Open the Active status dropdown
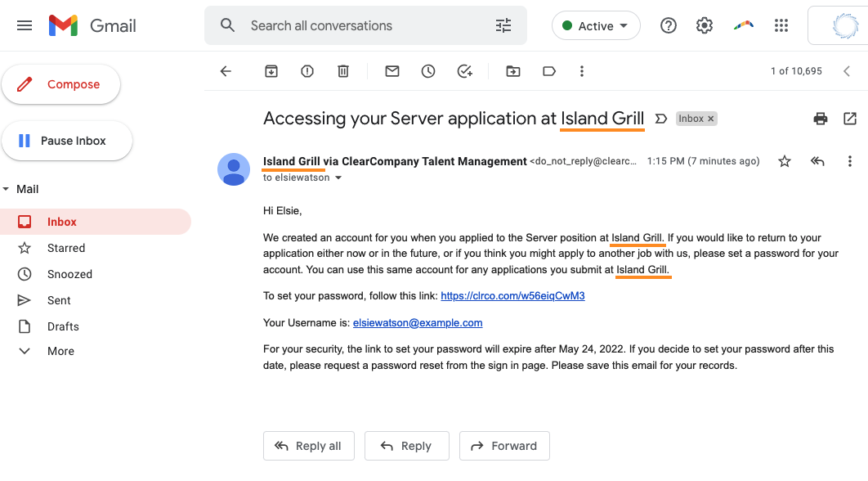 (x=596, y=25)
